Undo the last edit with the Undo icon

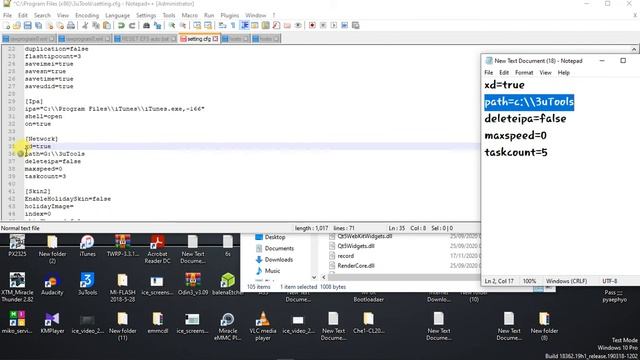coord(121,25)
